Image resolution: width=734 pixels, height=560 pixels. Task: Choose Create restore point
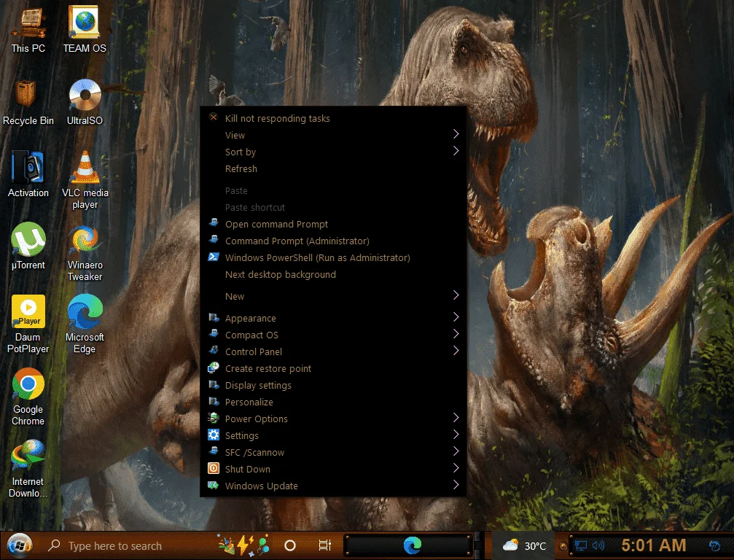(x=333, y=368)
